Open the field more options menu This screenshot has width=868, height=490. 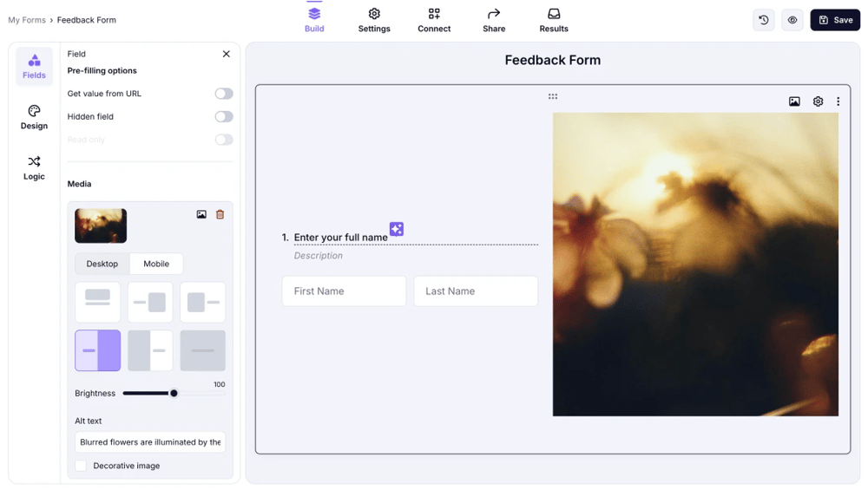pos(838,101)
